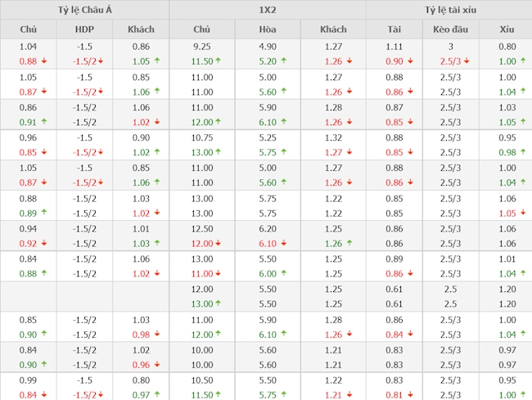Select the 1X2 header
The width and height of the screenshot is (532, 400).
click(267, 10)
